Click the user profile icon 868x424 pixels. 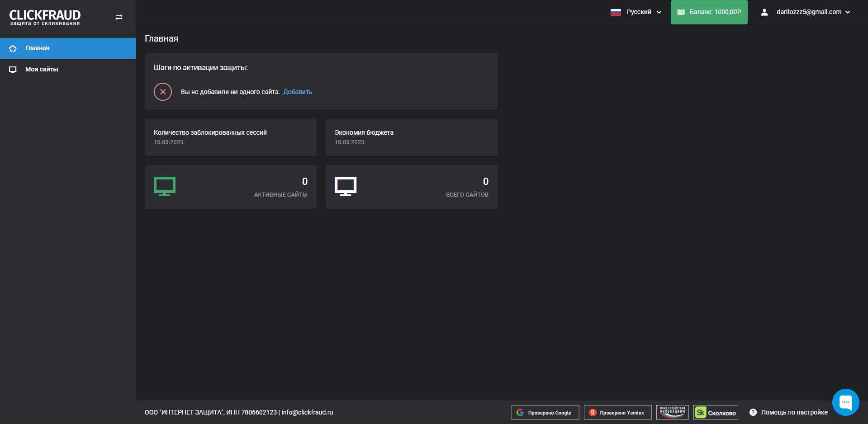[764, 12]
